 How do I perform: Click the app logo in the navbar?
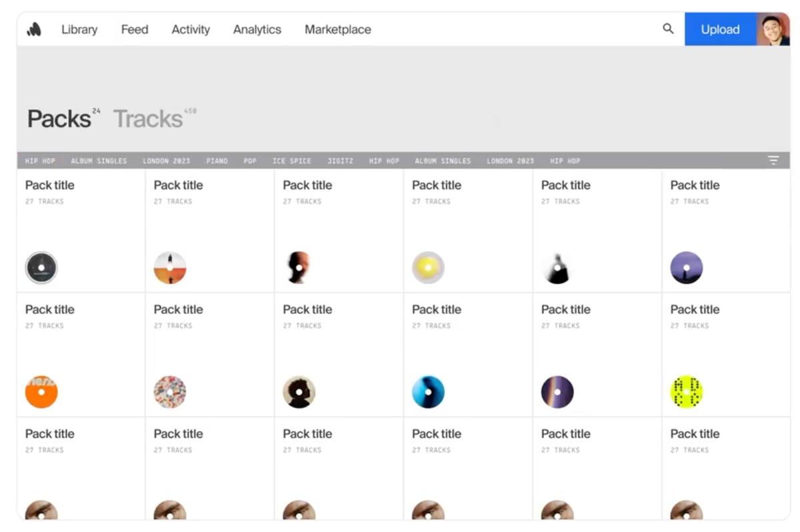tap(34, 29)
